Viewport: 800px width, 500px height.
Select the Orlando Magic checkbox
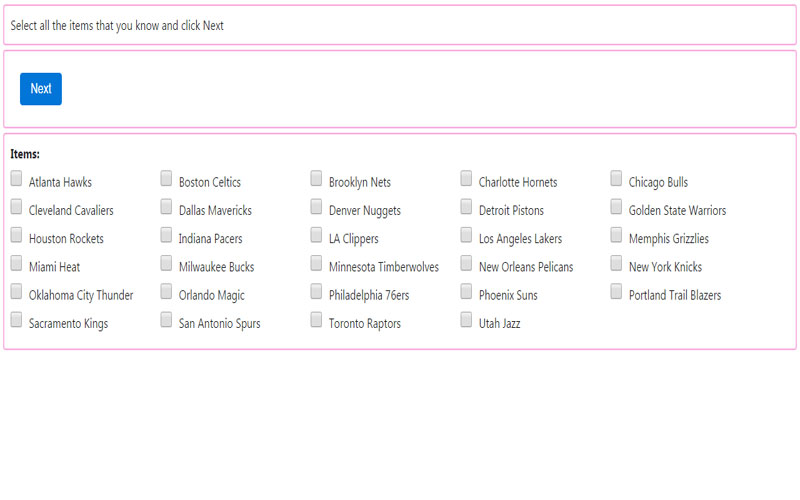(x=166, y=291)
